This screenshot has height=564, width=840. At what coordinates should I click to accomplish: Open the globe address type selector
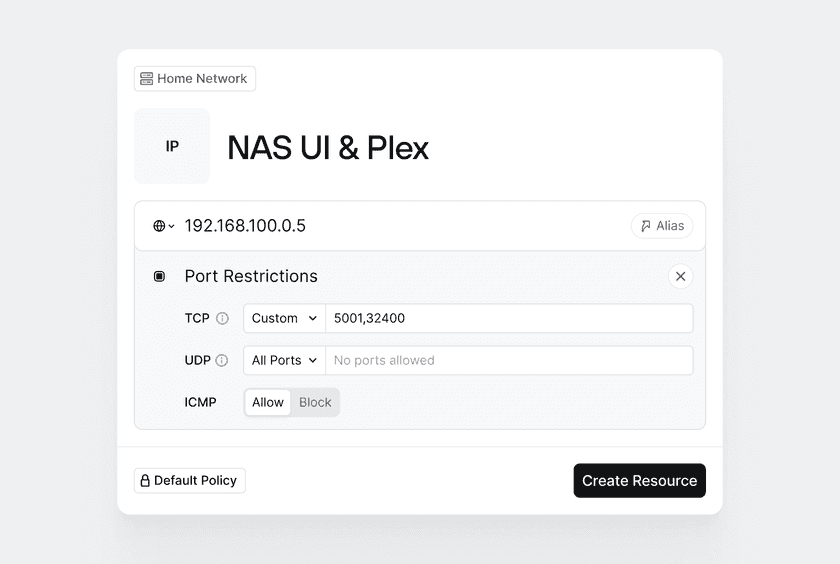point(163,226)
